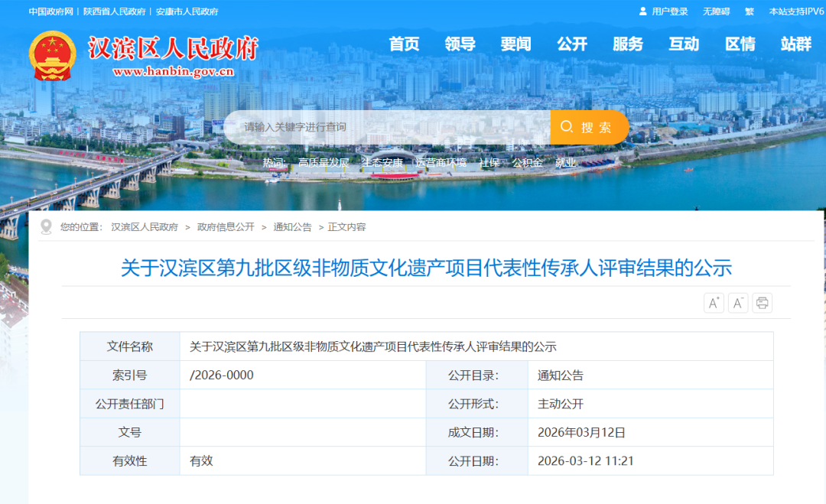Open 区情 navigation menu
Image resolution: width=826 pixels, height=504 pixels.
click(x=740, y=44)
